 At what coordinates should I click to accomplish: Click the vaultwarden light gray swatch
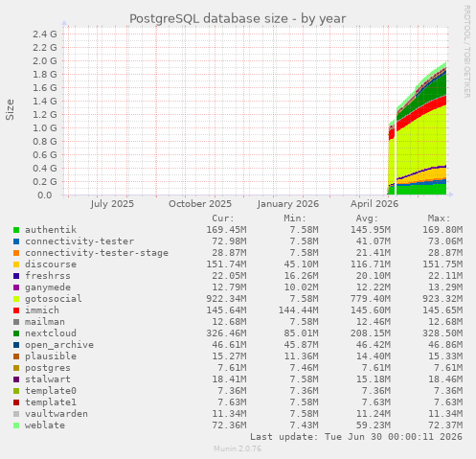pos(16,414)
